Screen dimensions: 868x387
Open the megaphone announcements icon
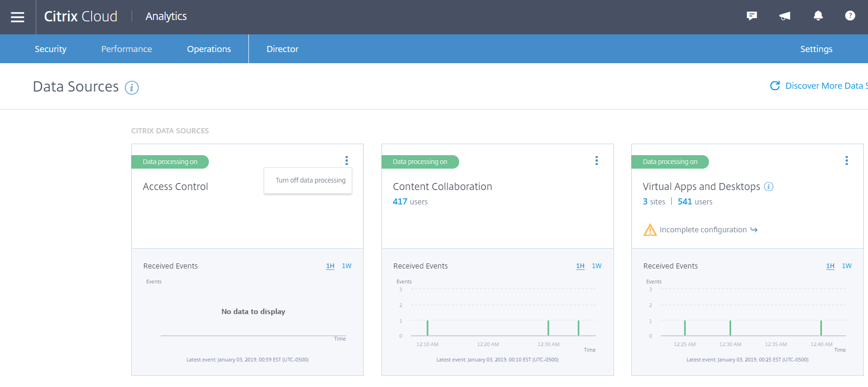(x=785, y=16)
